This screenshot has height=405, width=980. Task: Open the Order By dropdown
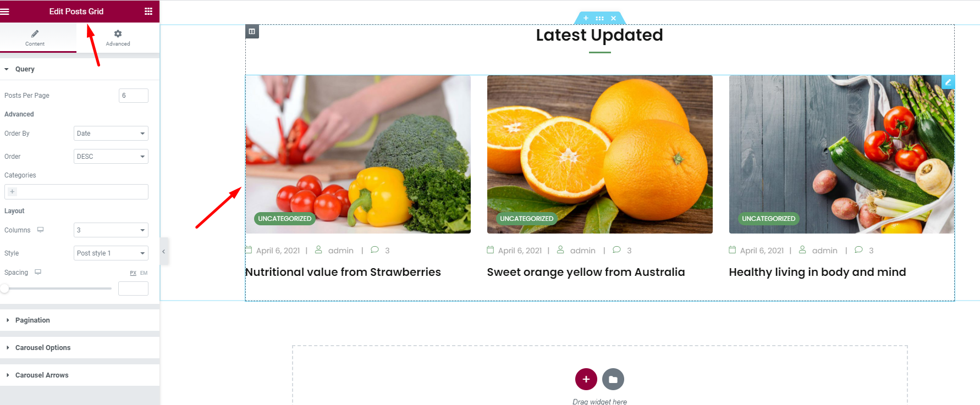tap(111, 134)
